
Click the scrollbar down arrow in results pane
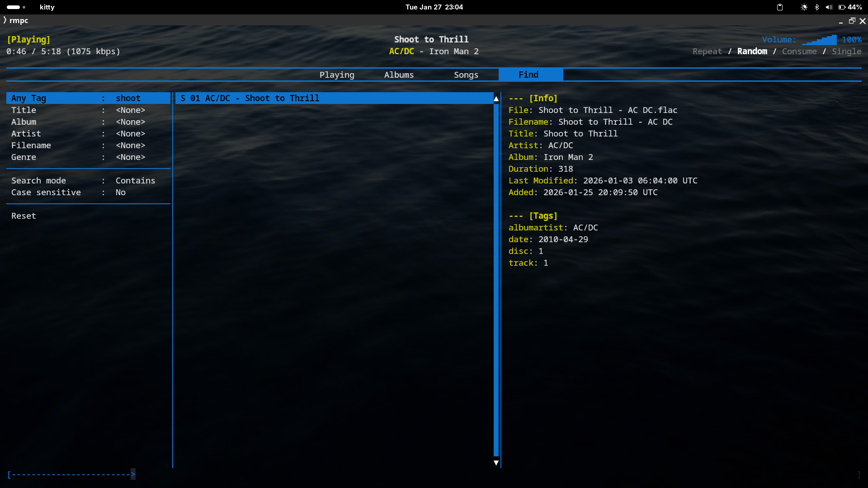coord(495,463)
